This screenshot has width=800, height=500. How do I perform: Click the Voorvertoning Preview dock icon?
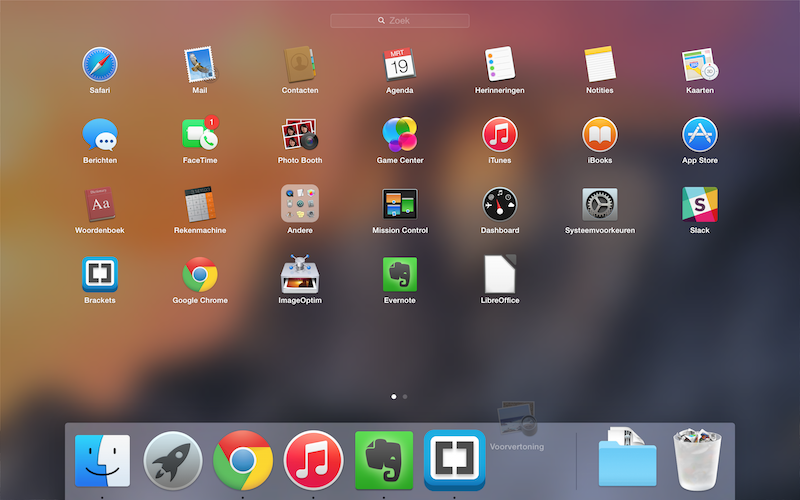click(x=517, y=419)
